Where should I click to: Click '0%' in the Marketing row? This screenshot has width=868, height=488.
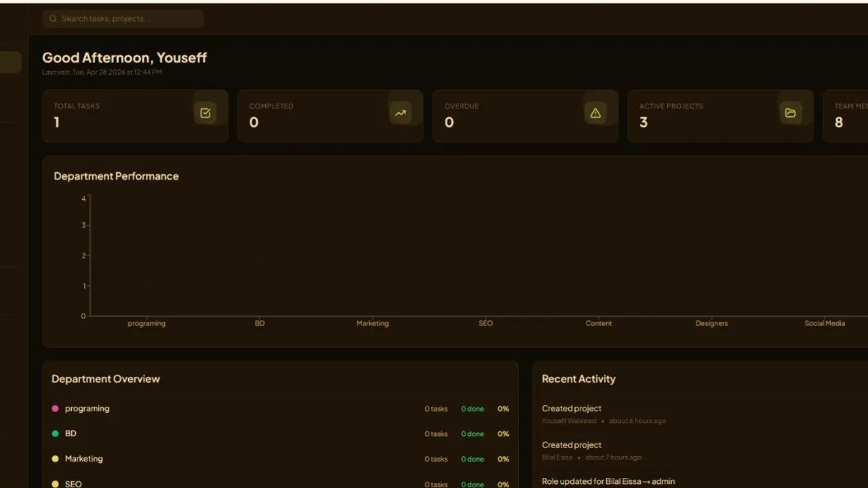tap(503, 459)
